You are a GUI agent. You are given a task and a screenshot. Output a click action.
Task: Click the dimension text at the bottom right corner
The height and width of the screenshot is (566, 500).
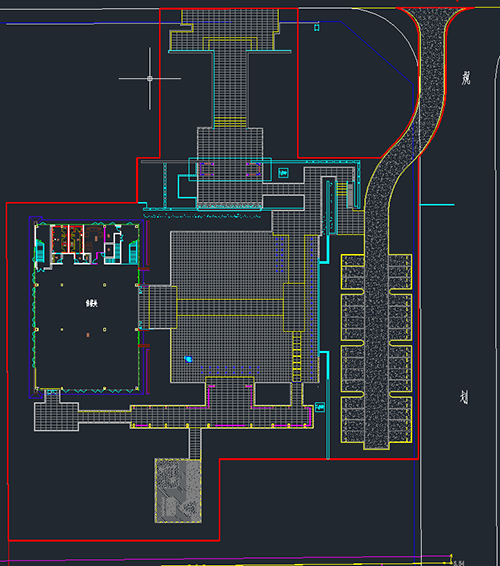(x=459, y=563)
